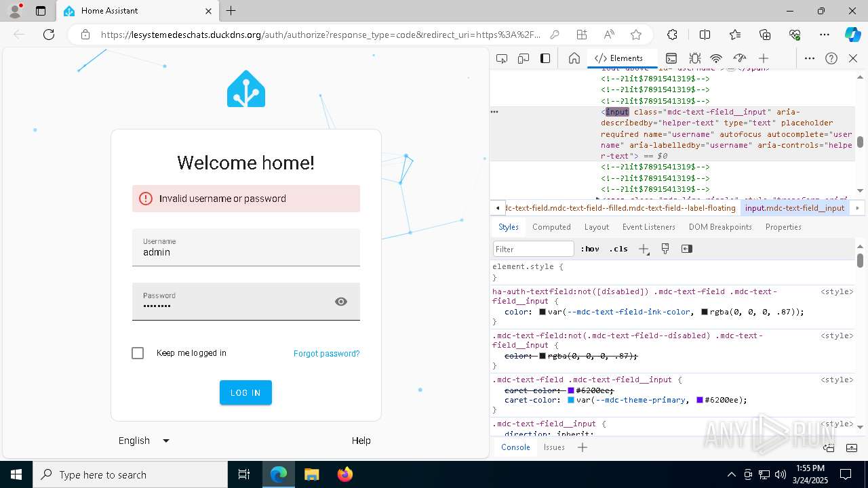Open the Edge profile avatar
The image size is (868, 488).
pyautogui.click(x=14, y=11)
